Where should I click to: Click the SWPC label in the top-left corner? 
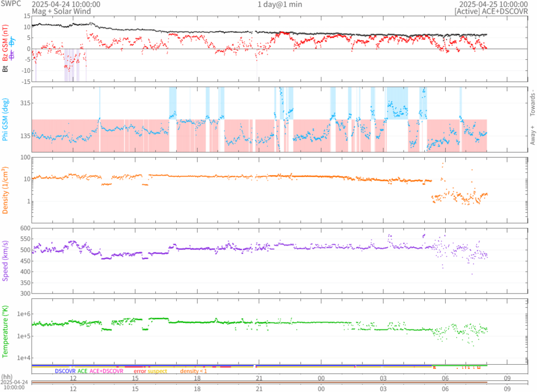pos(10,4)
